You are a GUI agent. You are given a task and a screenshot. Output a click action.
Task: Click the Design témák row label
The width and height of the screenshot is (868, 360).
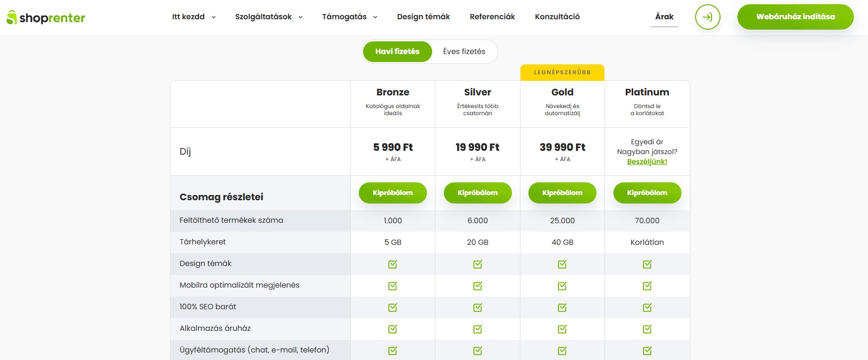point(205,264)
